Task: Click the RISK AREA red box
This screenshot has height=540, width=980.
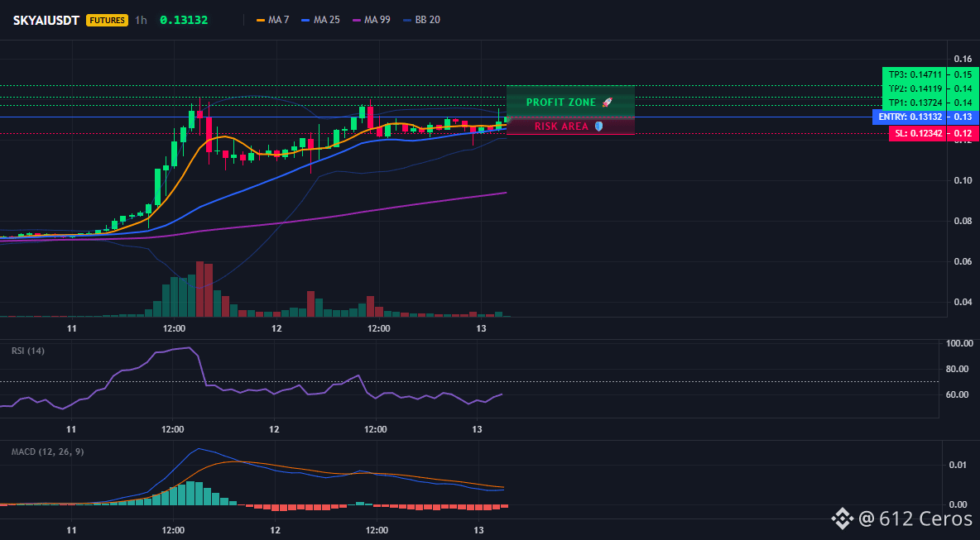Action: (570, 126)
